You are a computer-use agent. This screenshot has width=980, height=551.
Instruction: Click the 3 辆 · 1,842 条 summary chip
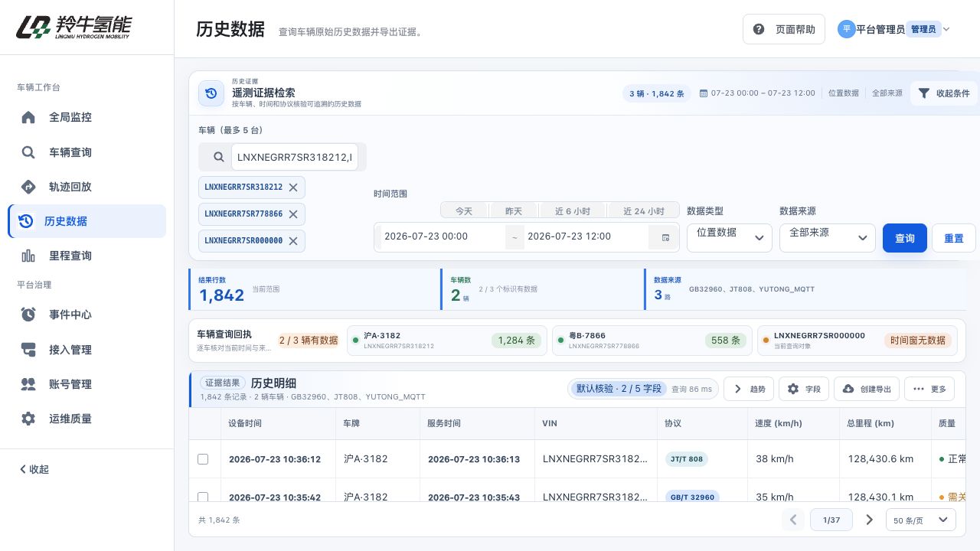pos(656,93)
